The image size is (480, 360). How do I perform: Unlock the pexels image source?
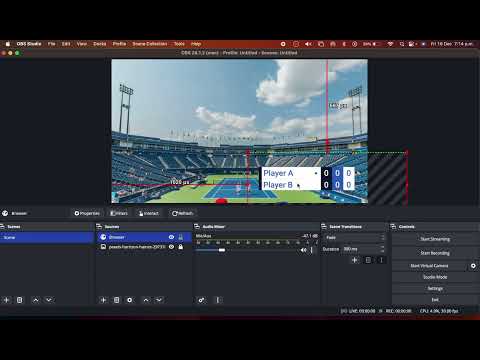(181, 247)
